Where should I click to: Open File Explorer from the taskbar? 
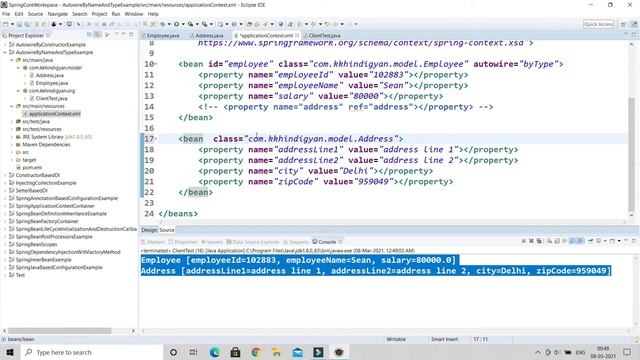pyautogui.click(x=277, y=352)
